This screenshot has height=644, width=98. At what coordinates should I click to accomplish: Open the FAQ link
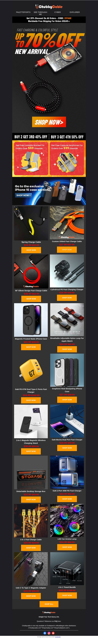tap(56, 621)
